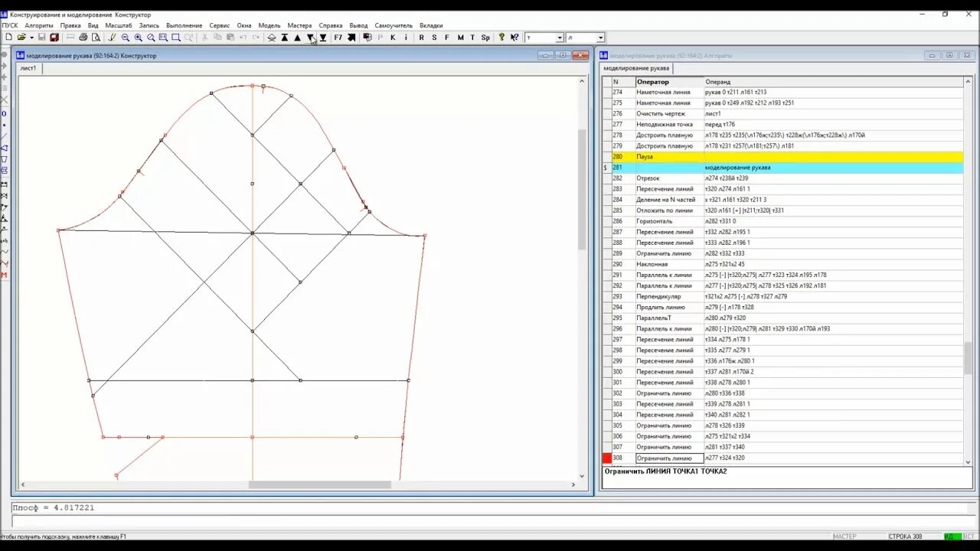Viewport: 980px width, 551px height.
Task: Select the blue 0 tool in left sidebar
Action: (4, 113)
